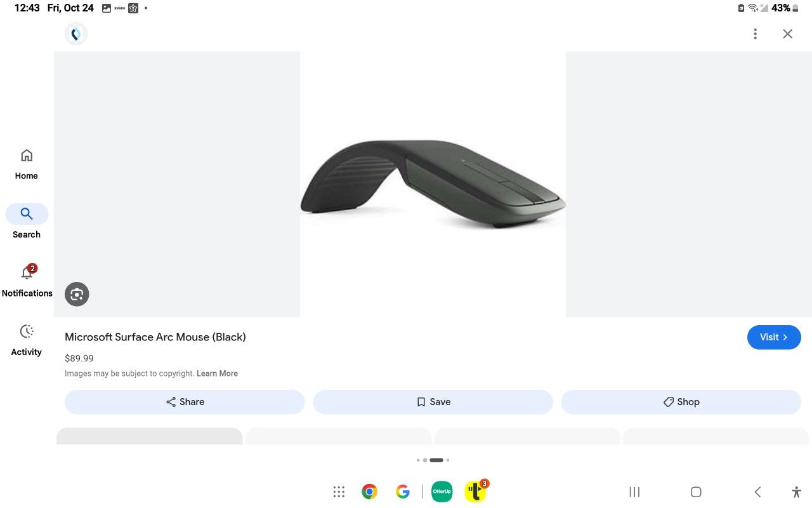Save this image result

[x=433, y=402]
